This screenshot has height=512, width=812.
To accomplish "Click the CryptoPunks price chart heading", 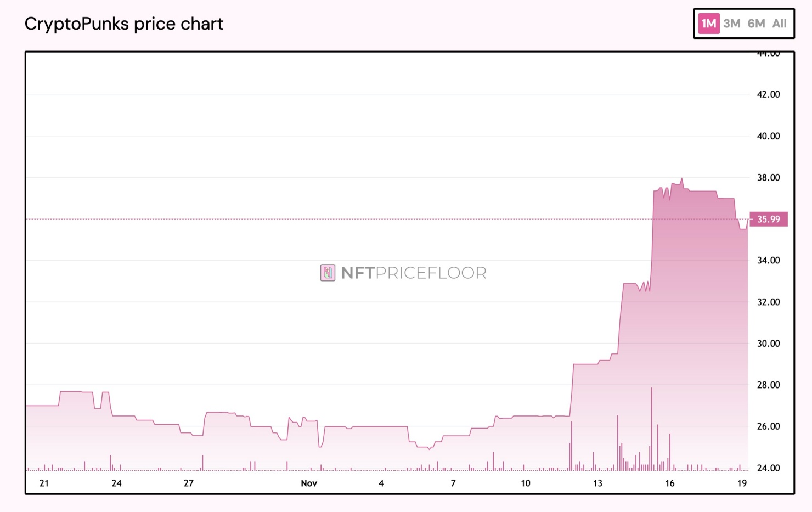I will pos(124,24).
